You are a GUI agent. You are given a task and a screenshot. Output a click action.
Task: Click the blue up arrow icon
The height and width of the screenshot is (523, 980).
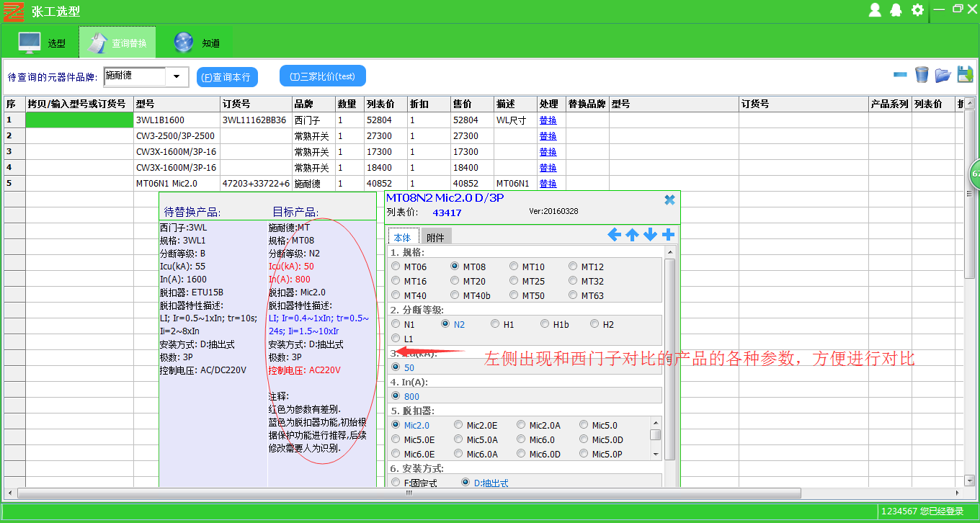[x=632, y=234]
